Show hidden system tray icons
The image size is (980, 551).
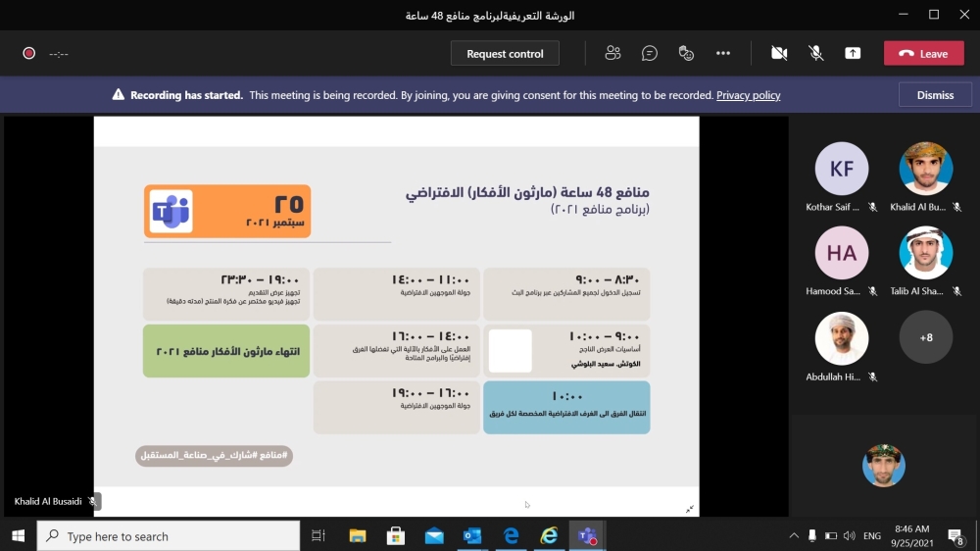[x=794, y=536]
